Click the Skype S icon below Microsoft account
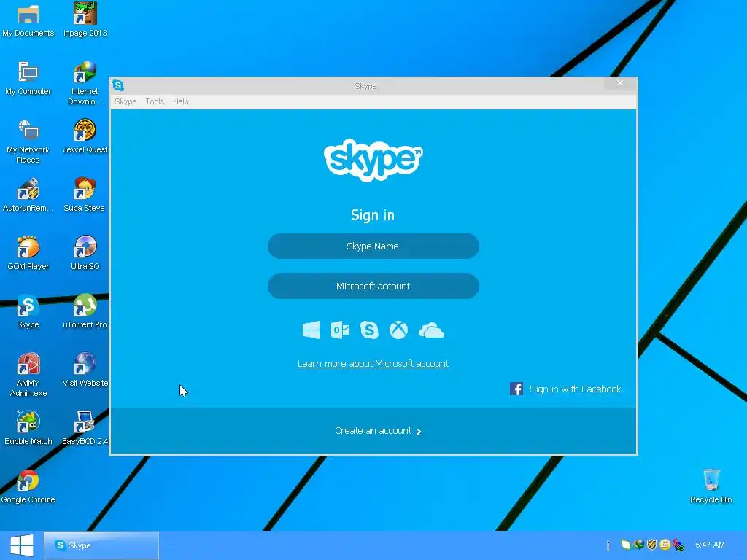 click(x=369, y=330)
